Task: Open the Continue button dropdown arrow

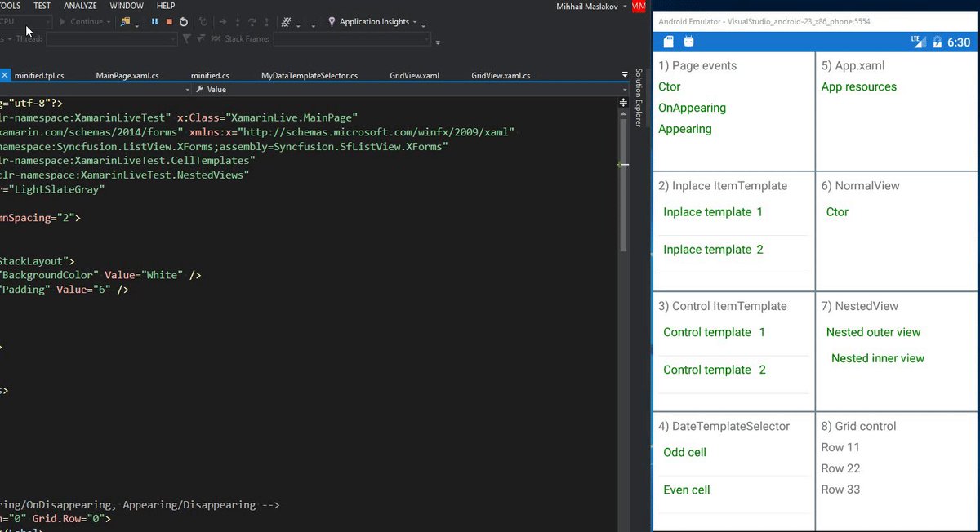Action: (x=109, y=22)
